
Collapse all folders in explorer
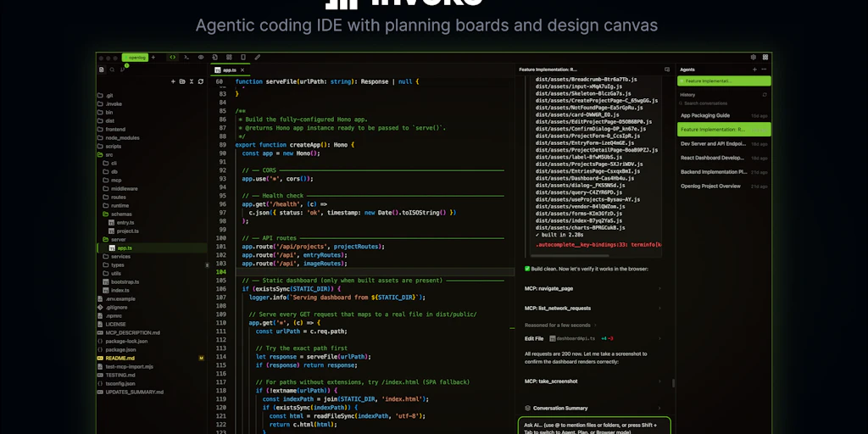[x=192, y=81]
